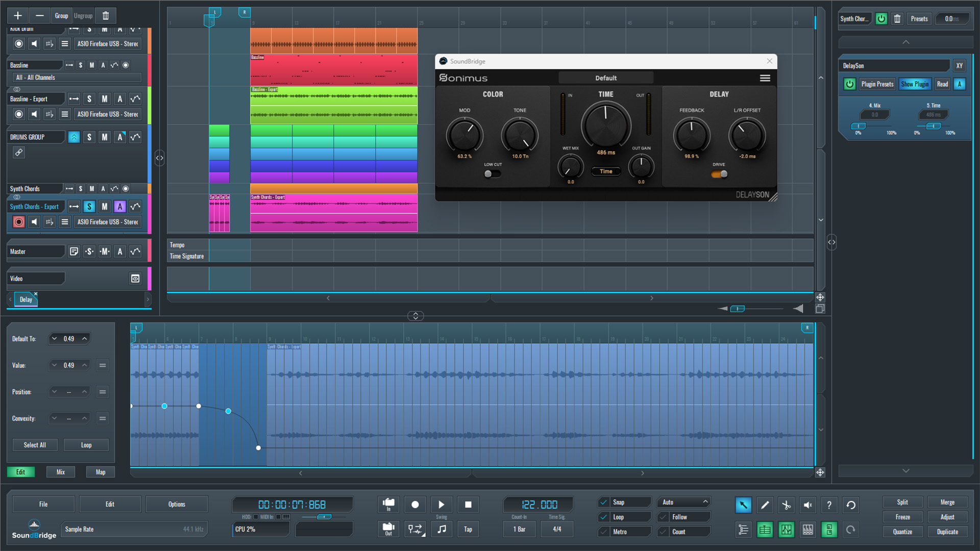The height and width of the screenshot is (551, 980).
Task: Toggle the LOW CUT switch in DelaySon
Action: [x=493, y=174]
